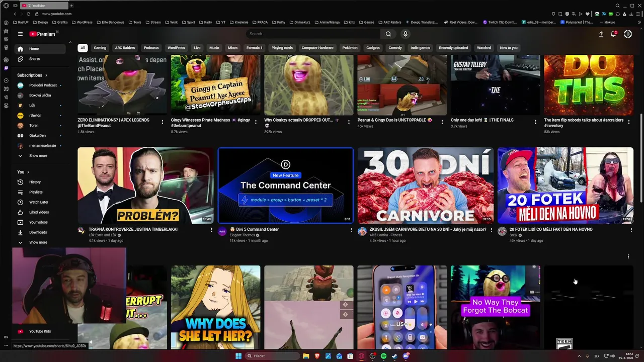
Task: Play the WHY DOES SHE LET HER short
Action: pos(215,308)
